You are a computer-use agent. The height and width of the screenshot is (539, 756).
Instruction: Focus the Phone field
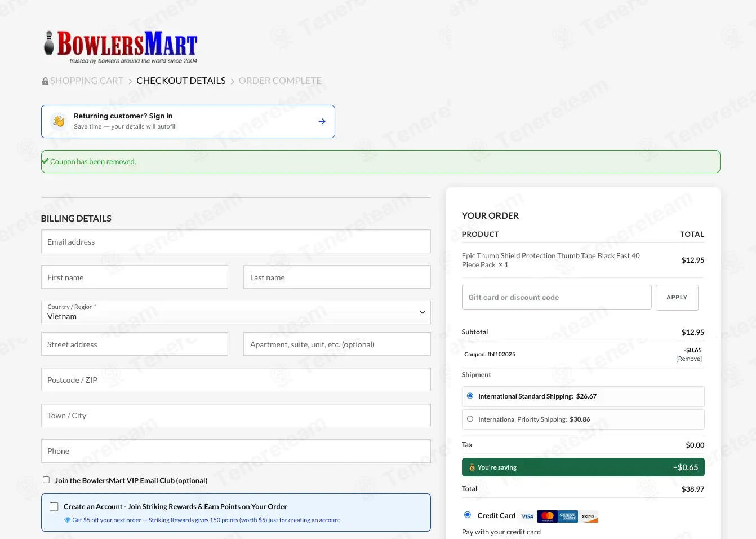(x=236, y=450)
